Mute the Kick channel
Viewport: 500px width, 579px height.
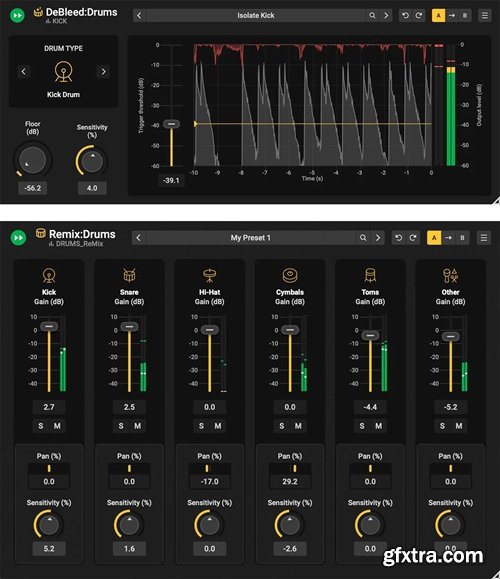(x=57, y=426)
